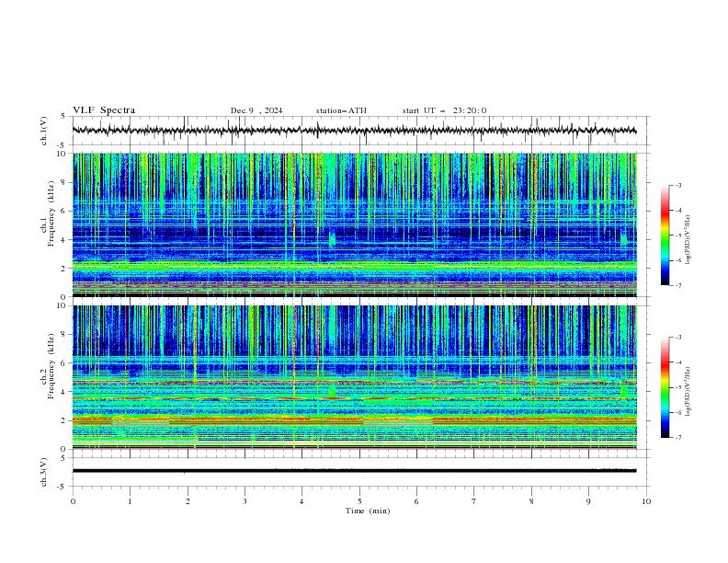Click the ch.1 color bar "log(PSD)(V²/Hz)" label

pos(688,240)
